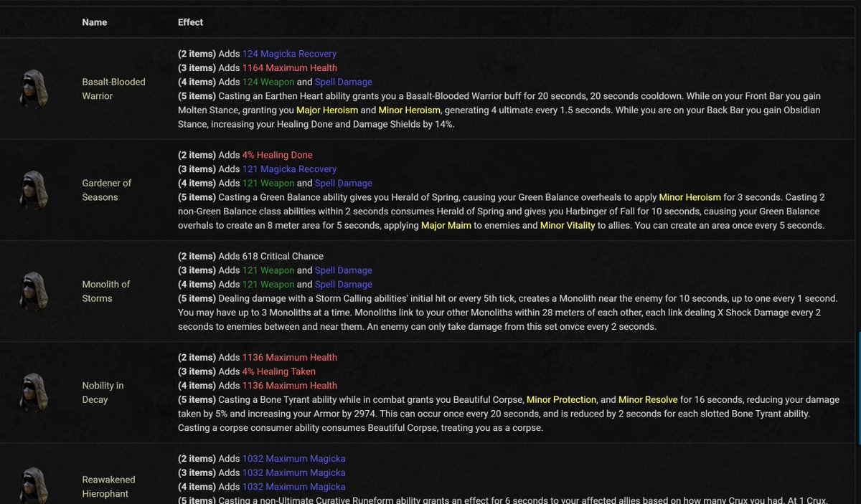This screenshot has height=504, width=861.
Task: Open the Nobility in Decay set name
Action: click(x=103, y=392)
